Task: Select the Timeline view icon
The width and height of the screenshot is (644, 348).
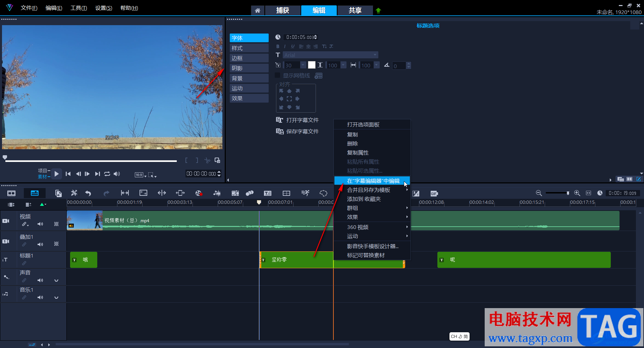Action: (x=35, y=193)
